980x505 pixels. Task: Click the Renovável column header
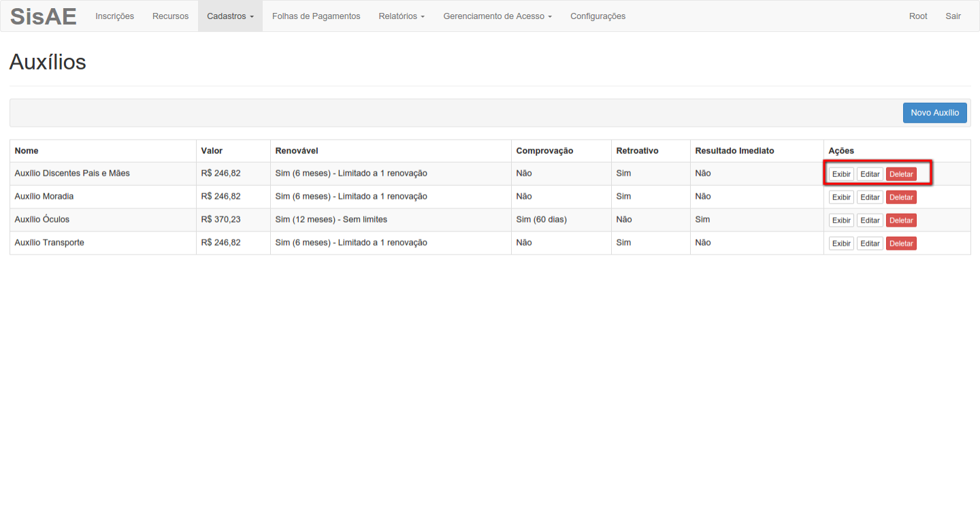click(391, 151)
